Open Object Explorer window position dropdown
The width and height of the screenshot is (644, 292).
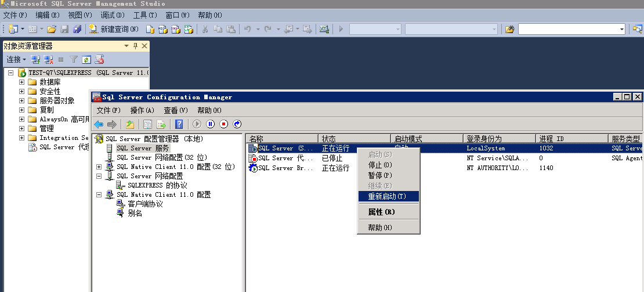click(126, 46)
